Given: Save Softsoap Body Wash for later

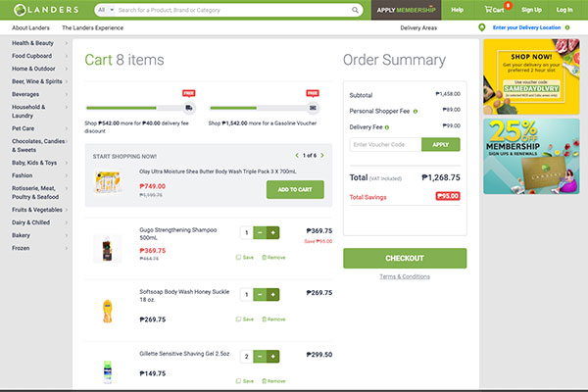Looking at the screenshot, I should [x=244, y=319].
